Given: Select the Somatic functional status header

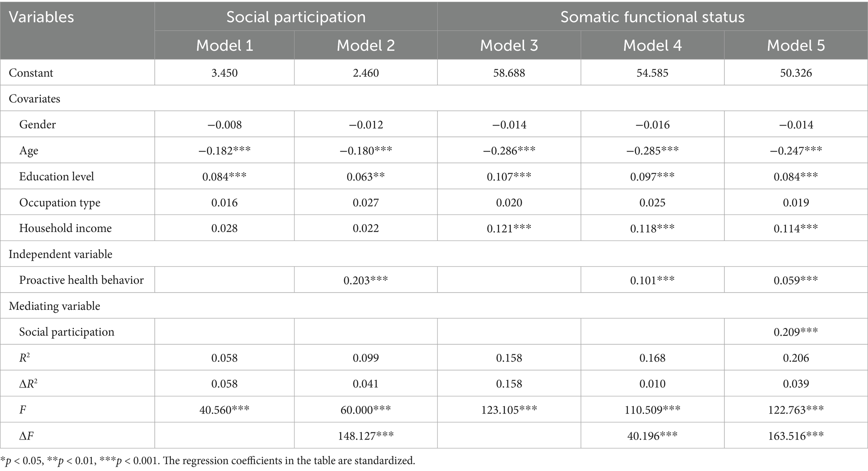Looking at the screenshot, I should [652, 17].
